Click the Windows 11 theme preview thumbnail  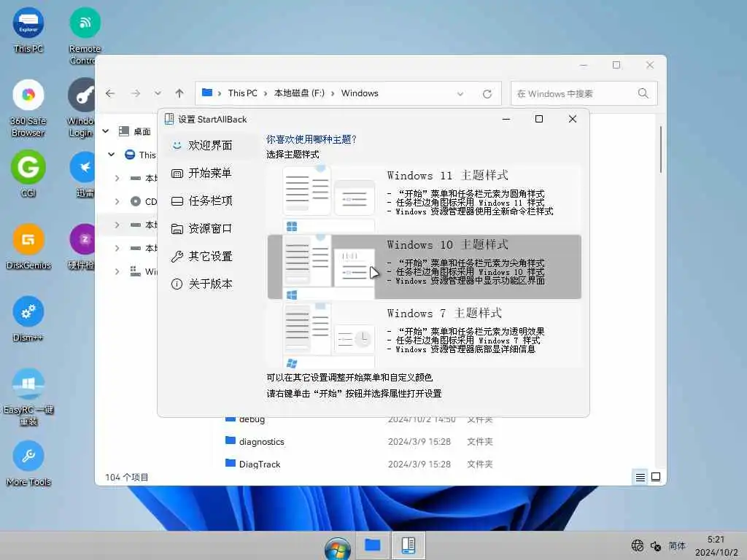pos(329,198)
